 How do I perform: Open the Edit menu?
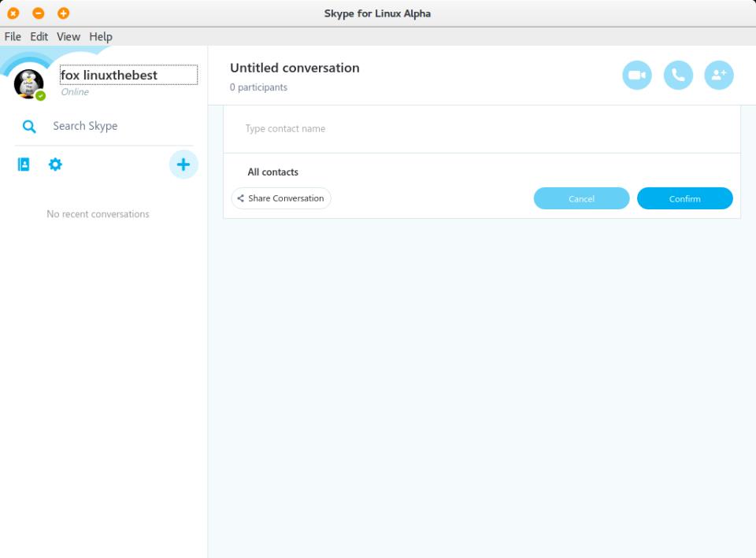point(39,36)
